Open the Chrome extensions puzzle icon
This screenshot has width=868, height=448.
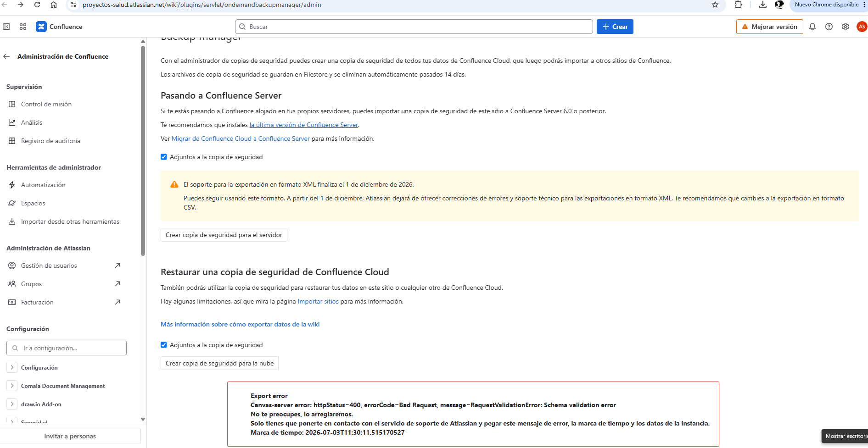738,5
